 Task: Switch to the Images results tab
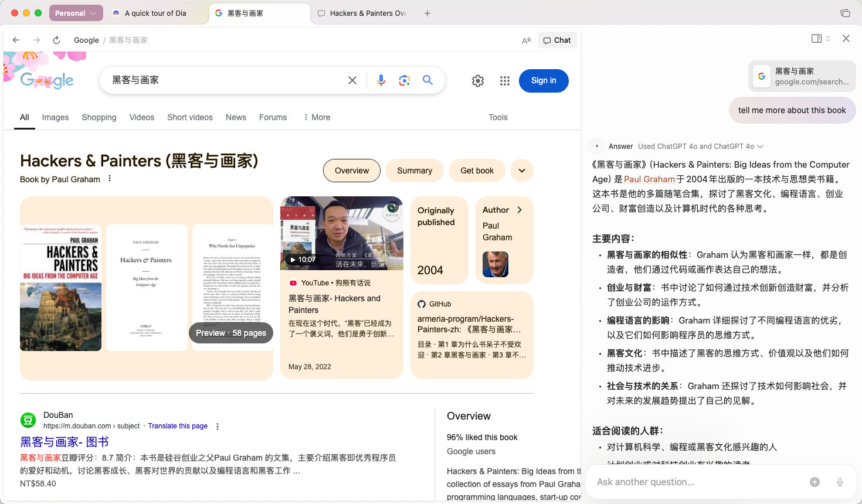pyautogui.click(x=55, y=117)
